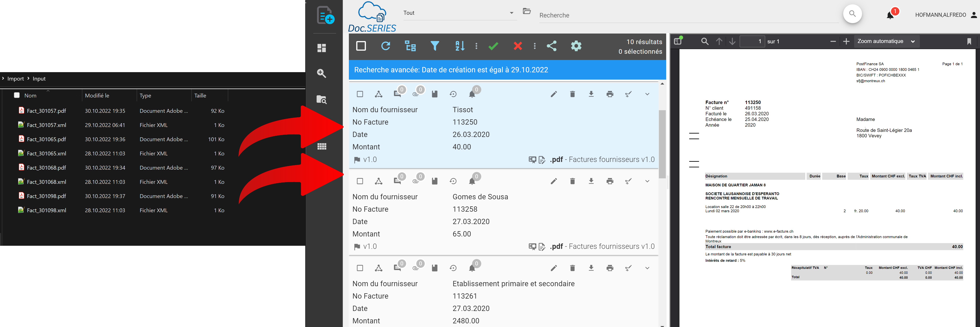
Task: Toggle select-all checkbox in file explorer
Action: coord(17,95)
